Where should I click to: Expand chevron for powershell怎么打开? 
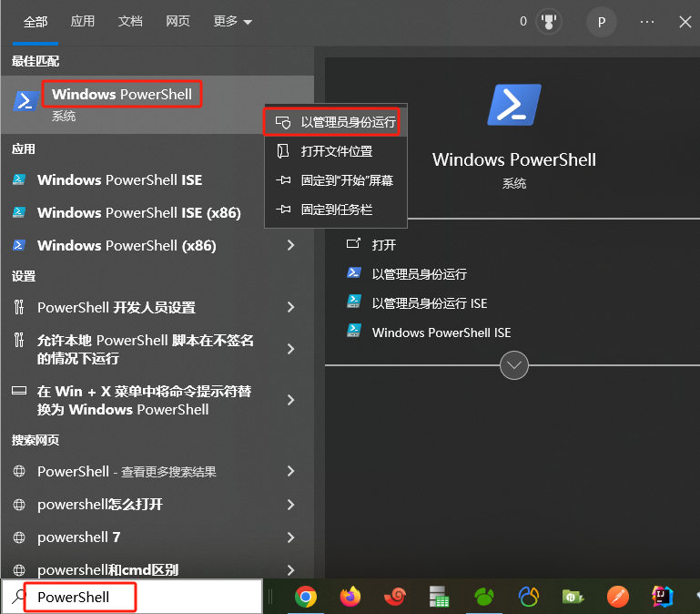pos(290,505)
